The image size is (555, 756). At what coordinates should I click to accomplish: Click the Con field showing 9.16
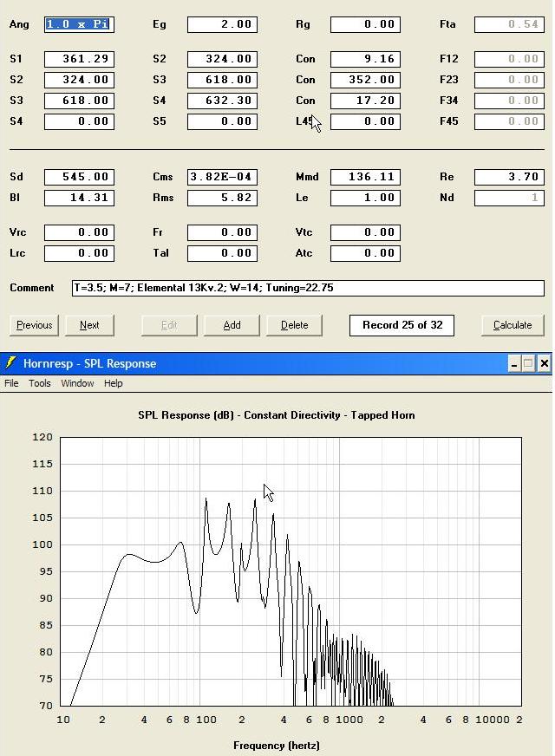point(365,59)
